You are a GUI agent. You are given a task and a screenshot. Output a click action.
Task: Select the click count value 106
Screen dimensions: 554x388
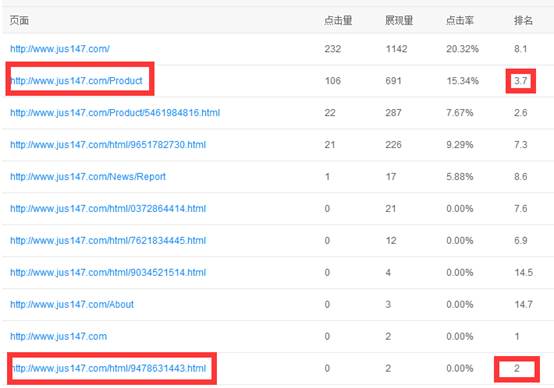tap(333, 81)
